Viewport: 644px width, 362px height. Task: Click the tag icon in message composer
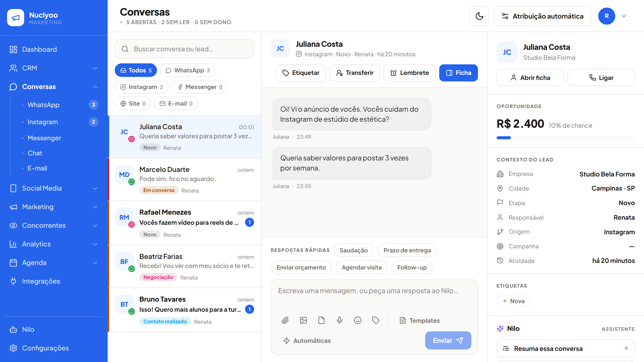click(x=376, y=320)
